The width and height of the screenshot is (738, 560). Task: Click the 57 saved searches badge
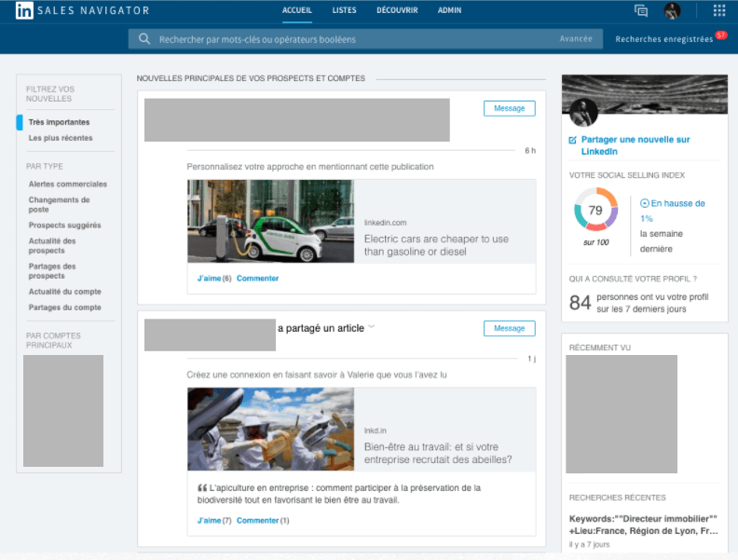[720, 35]
